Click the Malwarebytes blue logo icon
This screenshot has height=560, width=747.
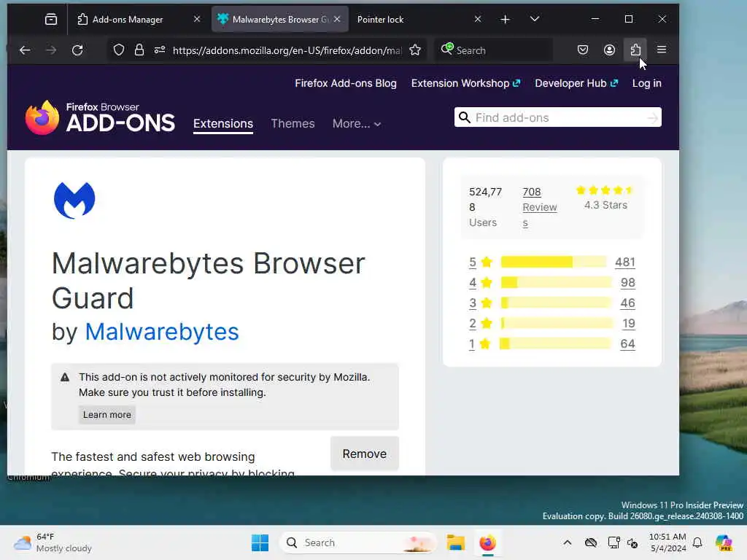point(74,200)
